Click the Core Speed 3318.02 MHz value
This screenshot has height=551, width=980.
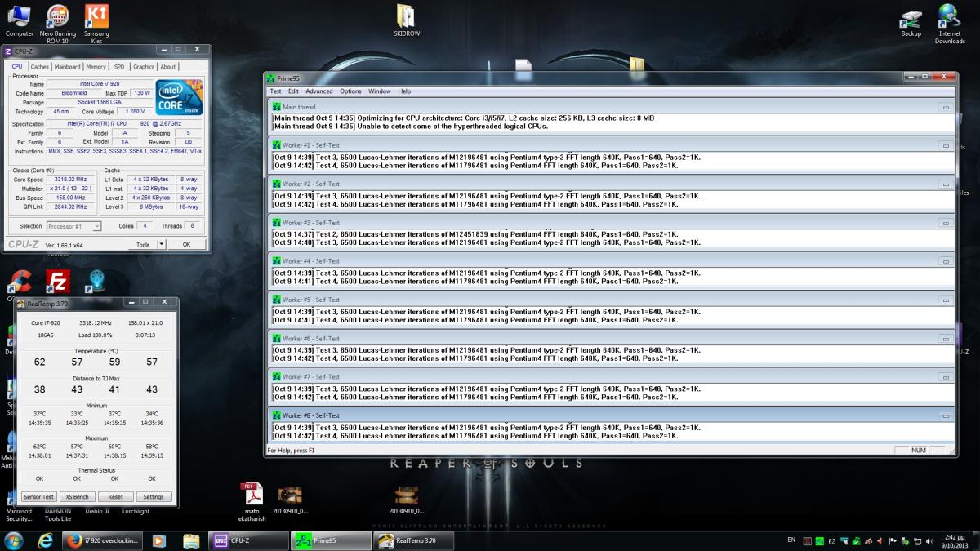[x=71, y=180]
